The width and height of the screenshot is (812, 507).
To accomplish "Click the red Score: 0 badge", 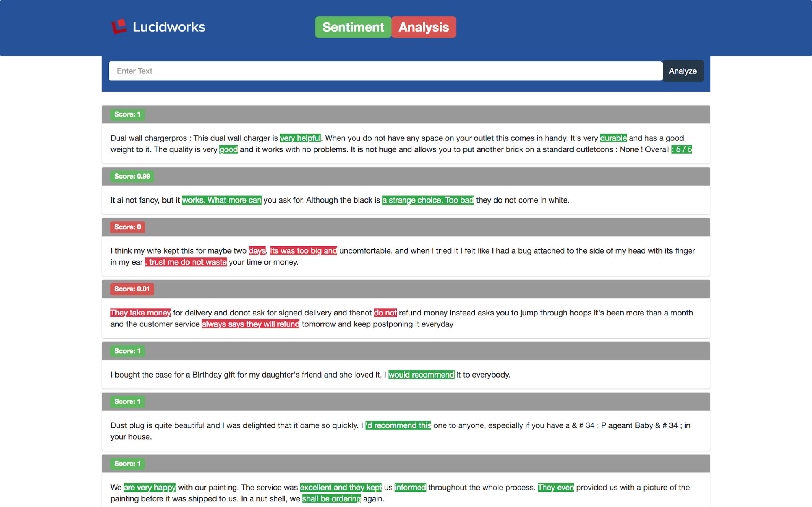I will [x=128, y=227].
